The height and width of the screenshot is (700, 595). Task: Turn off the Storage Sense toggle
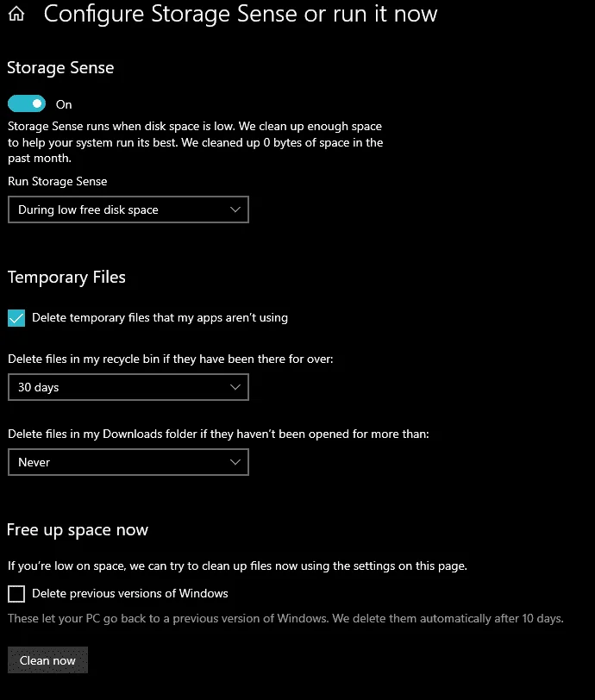[27, 104]
